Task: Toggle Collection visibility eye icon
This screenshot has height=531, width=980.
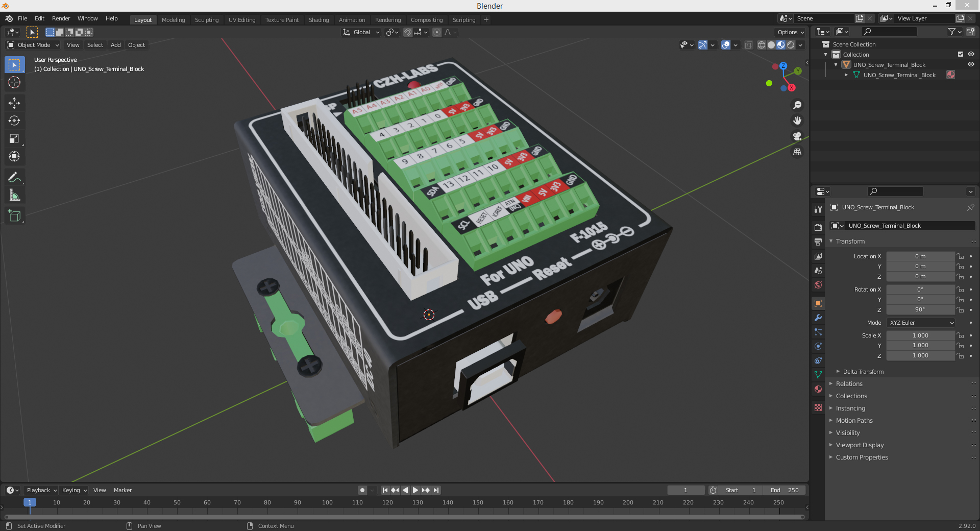Action: point(971,55)
